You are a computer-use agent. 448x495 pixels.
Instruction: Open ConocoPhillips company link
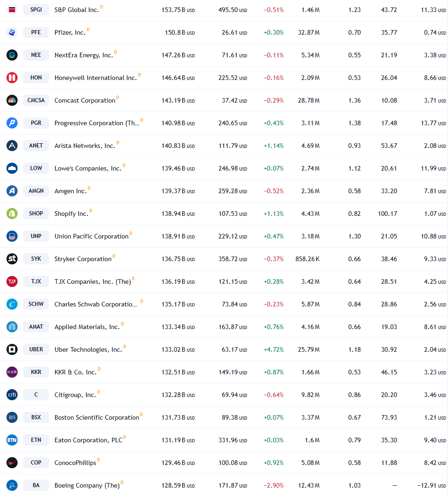tap(75, 463)
